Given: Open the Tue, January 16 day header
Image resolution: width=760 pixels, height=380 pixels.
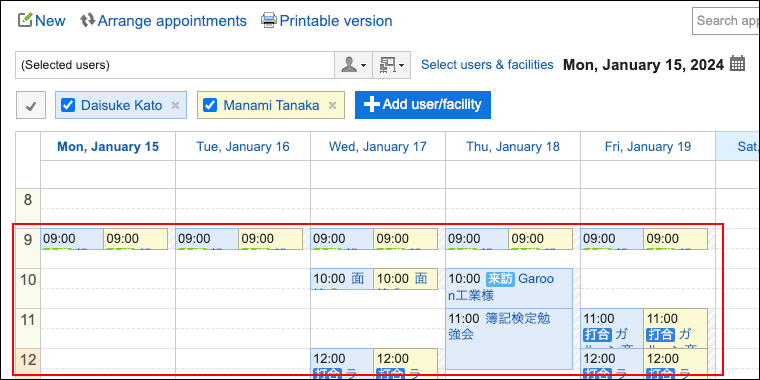Looking at the screenshot, I should pos(243,146).
